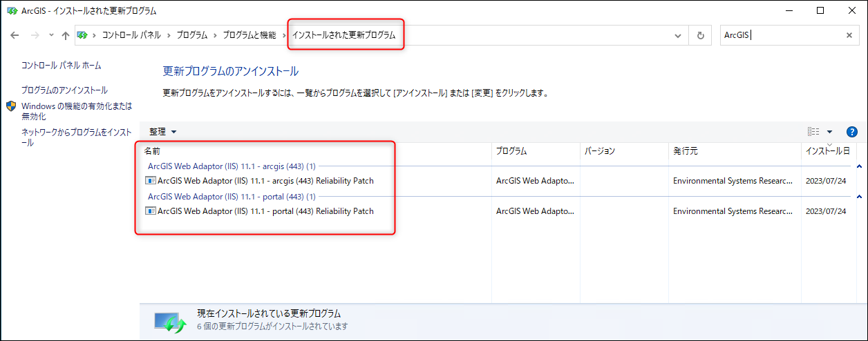Click the window title bar app icon

tap(11, 10)
